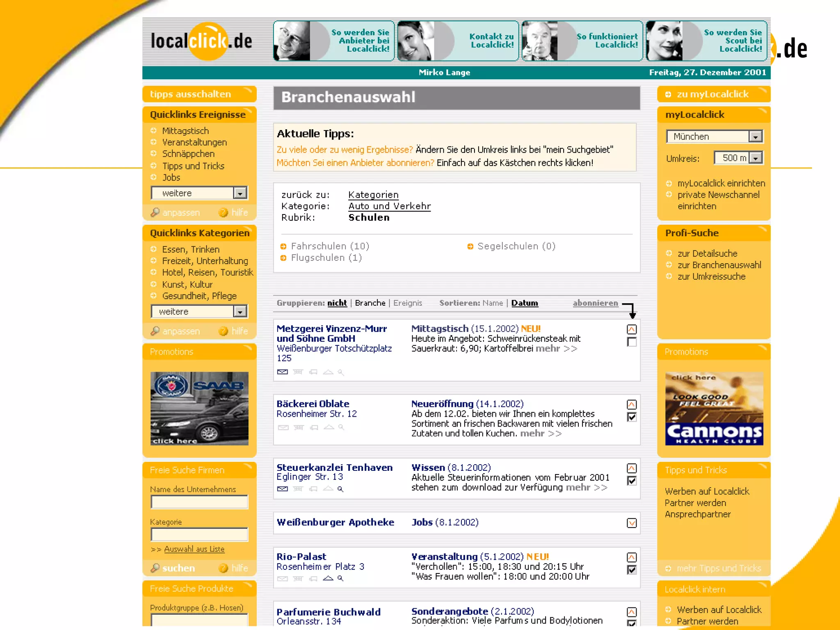The image size is (840, 630).
Task: Click hilfe question icon under Quicklinks Kategorien
Action: pos(224,331)
